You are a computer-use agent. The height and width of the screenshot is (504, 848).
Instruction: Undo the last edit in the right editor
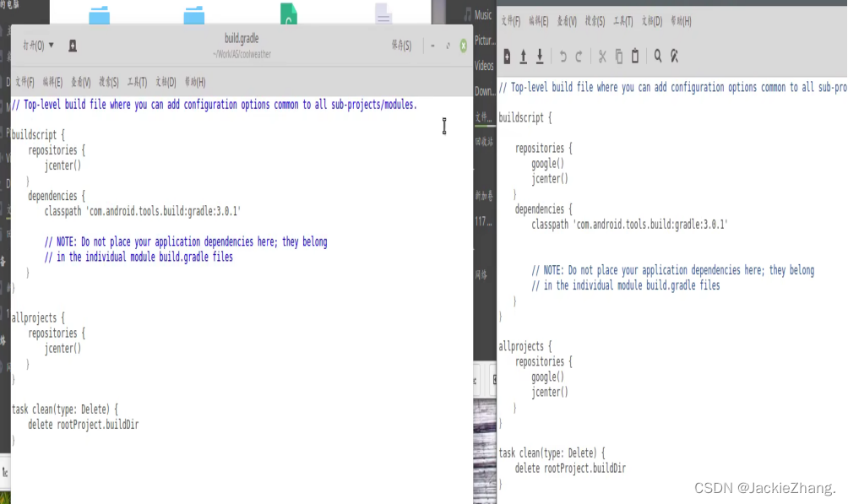pyautogui.click(x=563, y=57)
